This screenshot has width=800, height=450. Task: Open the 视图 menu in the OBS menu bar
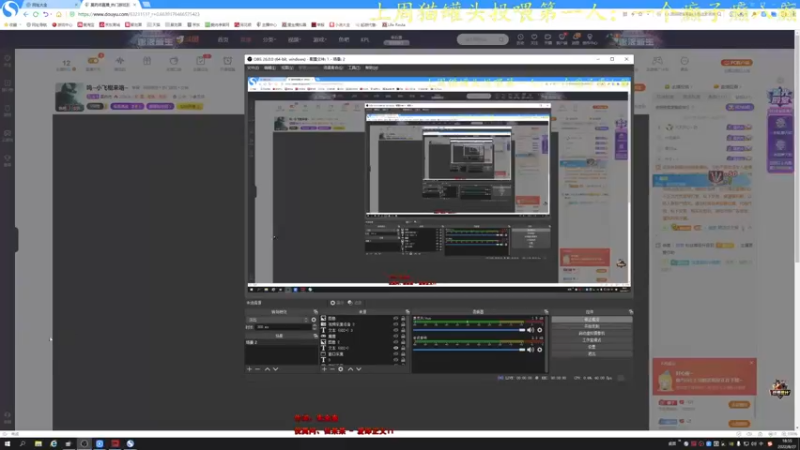pos(287,67)
